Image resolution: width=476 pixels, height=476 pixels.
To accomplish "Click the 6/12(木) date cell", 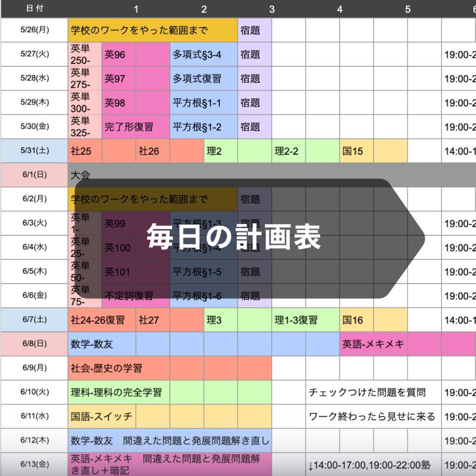I will point(34,441).
